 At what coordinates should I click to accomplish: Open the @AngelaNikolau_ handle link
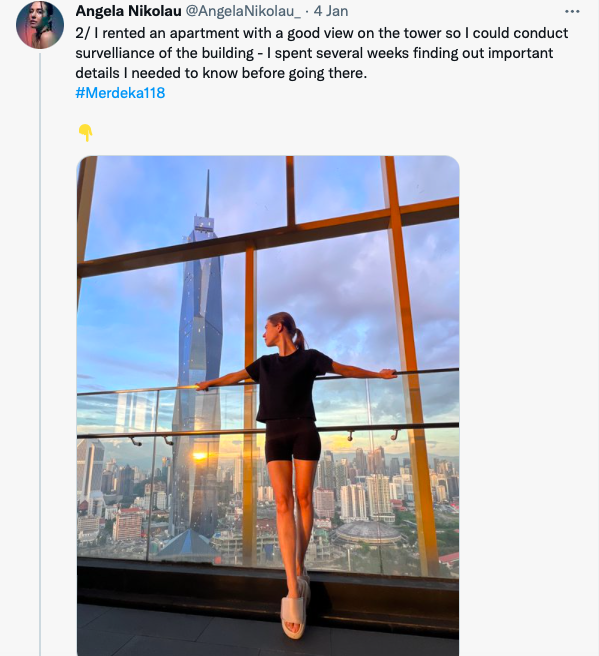coord(243,11)
